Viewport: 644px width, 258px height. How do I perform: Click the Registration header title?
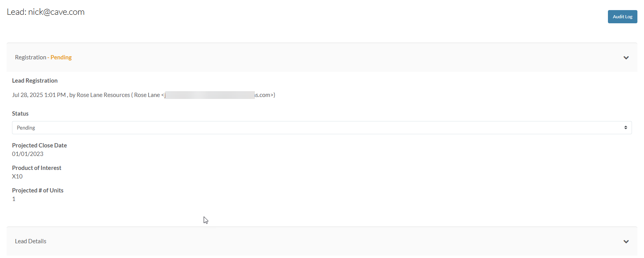tap(30, 57)
